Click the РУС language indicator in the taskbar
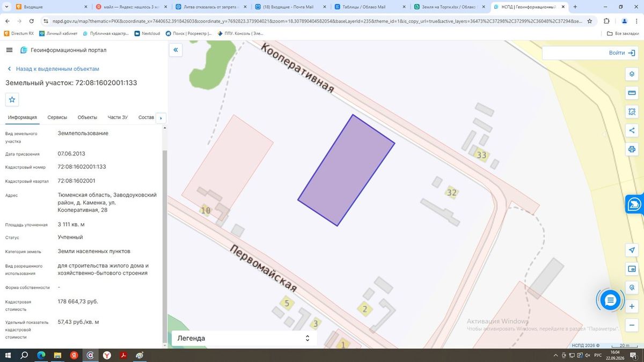Viewport: 644px width, 362px height. (598, 355)
